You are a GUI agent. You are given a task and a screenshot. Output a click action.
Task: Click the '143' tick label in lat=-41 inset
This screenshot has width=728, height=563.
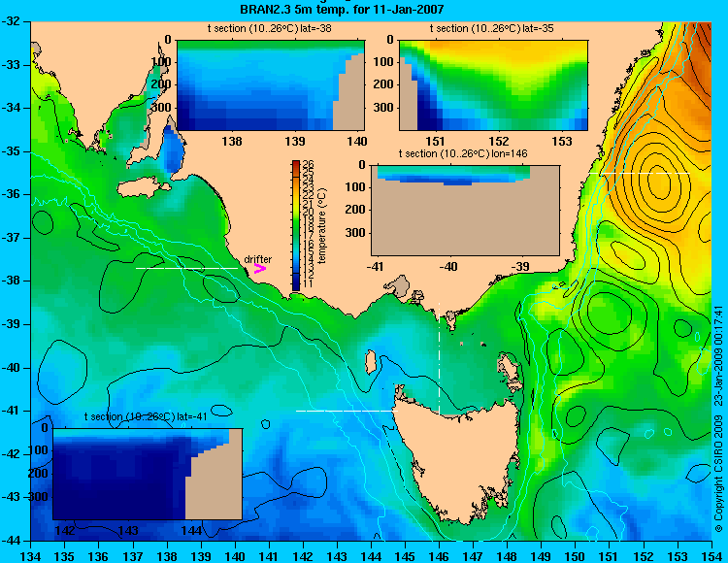(x=128, y=530)
